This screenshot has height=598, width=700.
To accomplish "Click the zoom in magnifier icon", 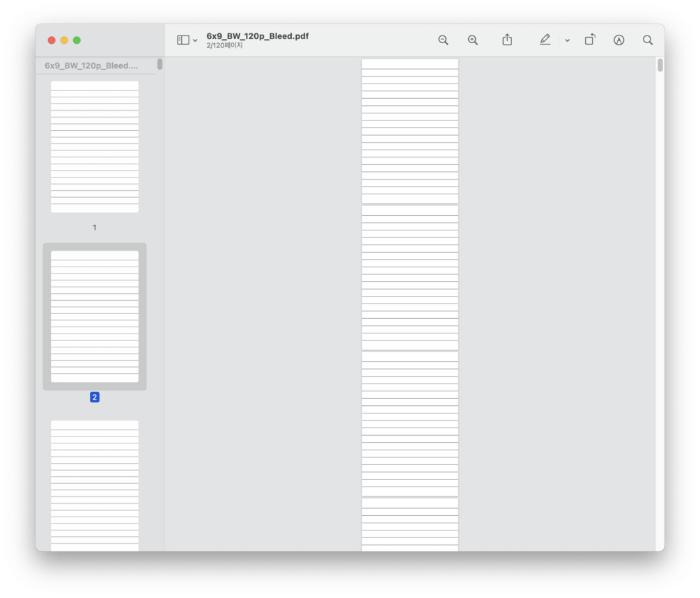I will (473, 40).
